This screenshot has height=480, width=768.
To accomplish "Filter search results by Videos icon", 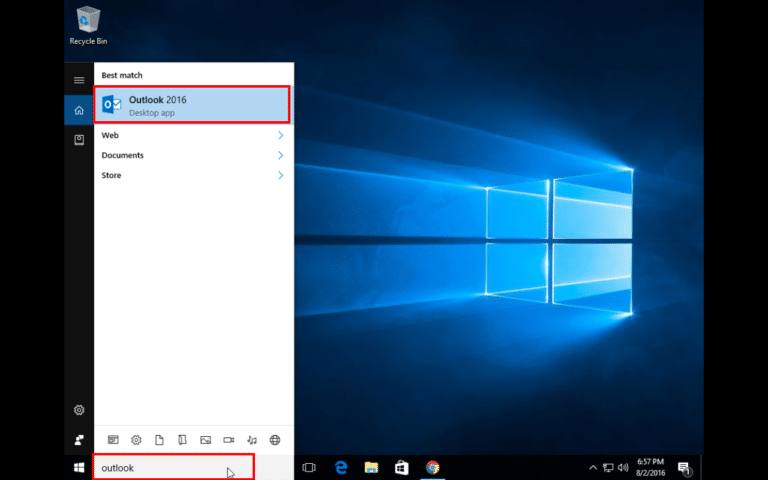I will click(229, 440).
